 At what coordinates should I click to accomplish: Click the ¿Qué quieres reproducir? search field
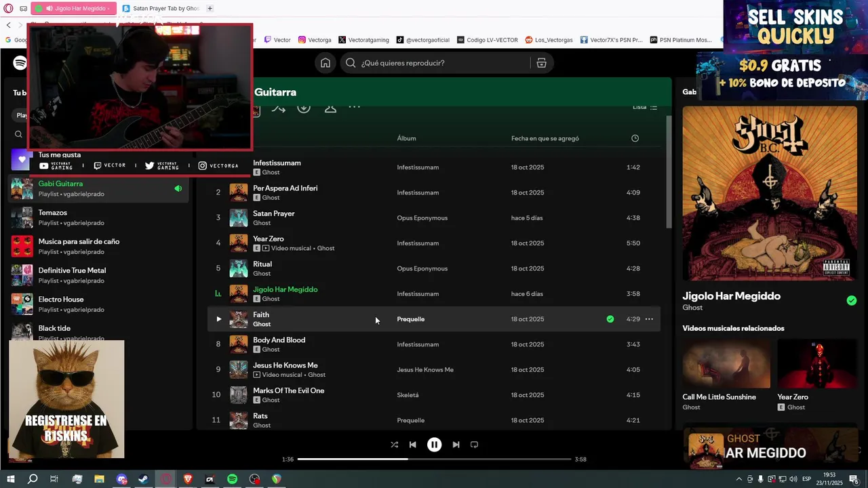(x=446, y=63)
